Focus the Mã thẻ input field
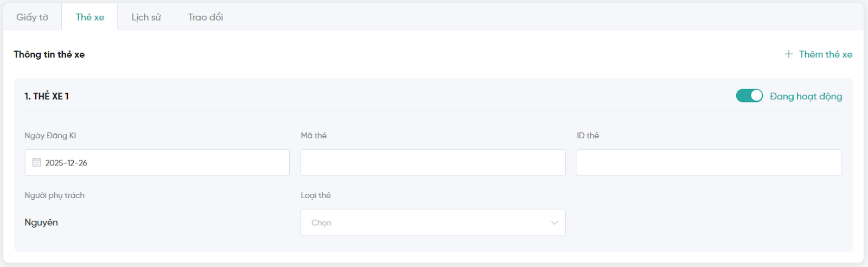The width and height of the screenshot is (868, 267). pyautogui.click(x=433, y=162)
